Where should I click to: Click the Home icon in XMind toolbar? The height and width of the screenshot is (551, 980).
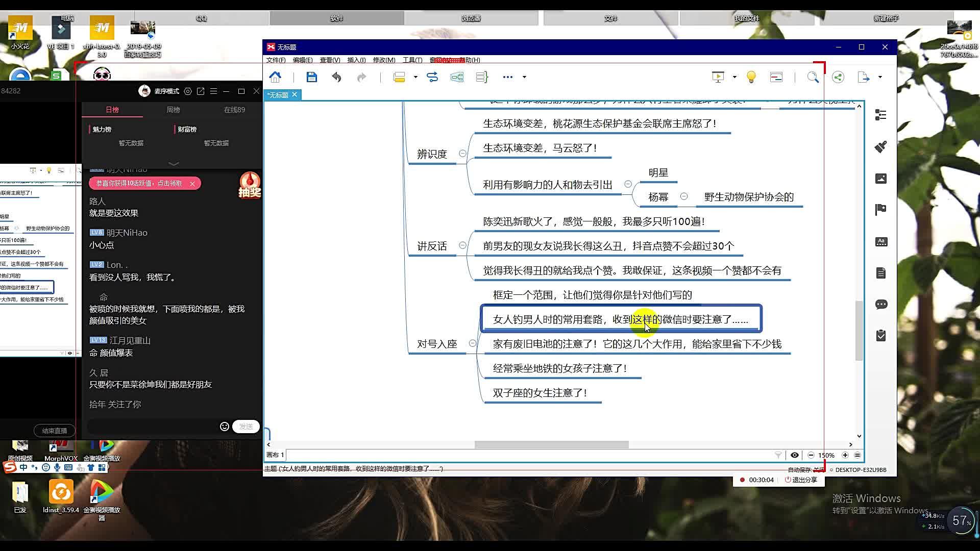[275, 77]
